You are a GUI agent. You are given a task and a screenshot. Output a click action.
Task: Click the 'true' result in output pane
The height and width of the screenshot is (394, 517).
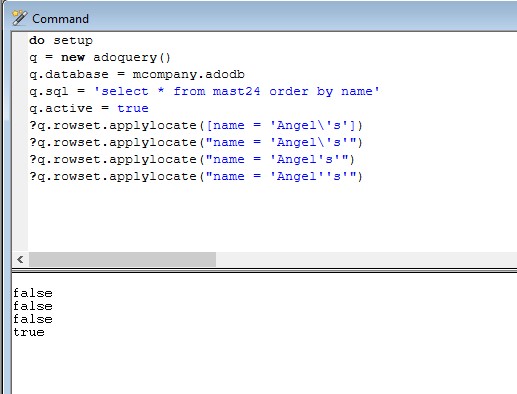(x=29, y=332)
